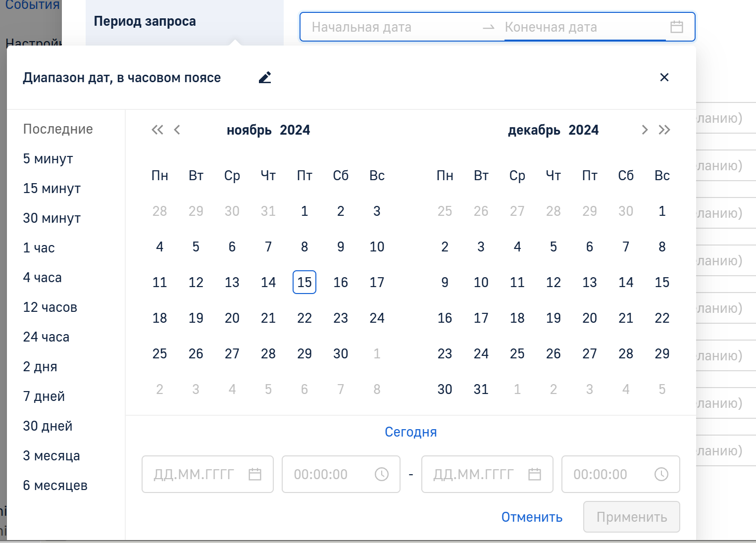Choose the 7 дней preset
Screen dimensions: 756x543
click(x=44, y=396)
